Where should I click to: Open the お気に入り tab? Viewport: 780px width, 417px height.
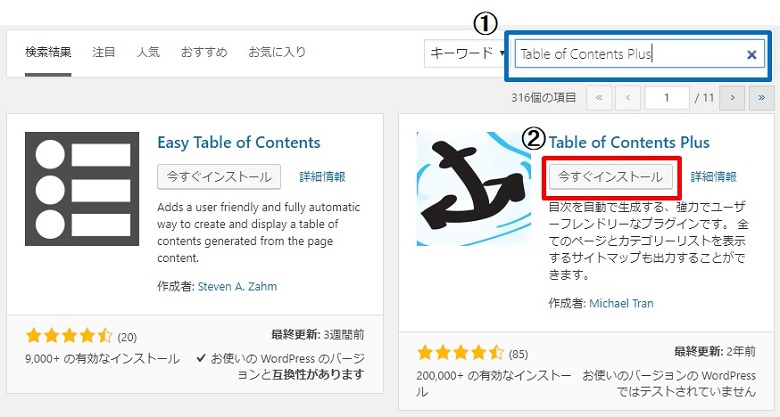click(x=277, y=51)
